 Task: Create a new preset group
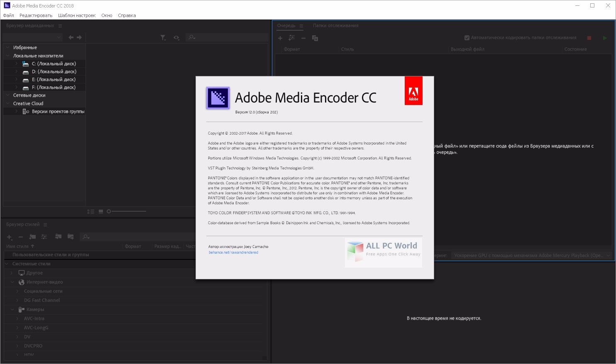[32, 237]
